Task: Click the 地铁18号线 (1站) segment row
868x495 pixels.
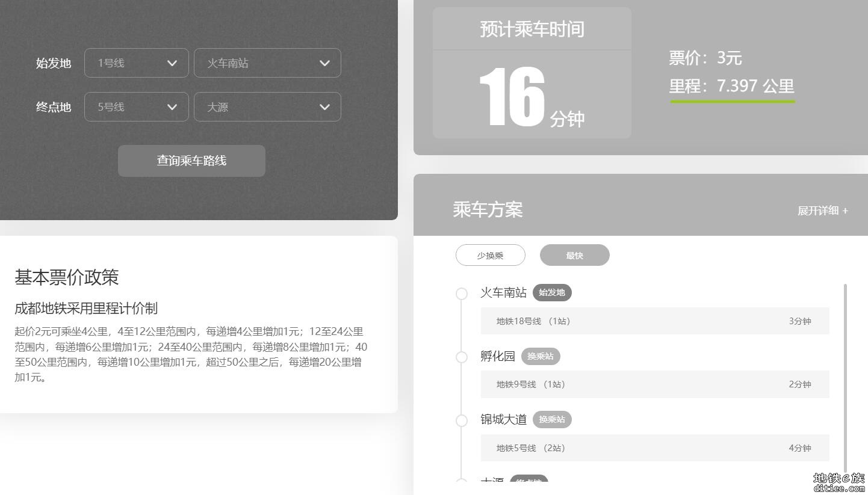Action: (x=655, y=321)
